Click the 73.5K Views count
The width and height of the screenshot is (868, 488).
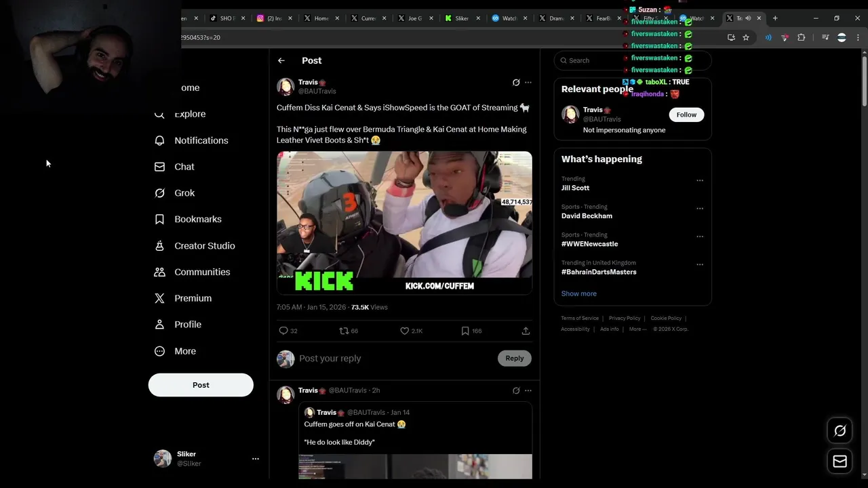[370, 307]
